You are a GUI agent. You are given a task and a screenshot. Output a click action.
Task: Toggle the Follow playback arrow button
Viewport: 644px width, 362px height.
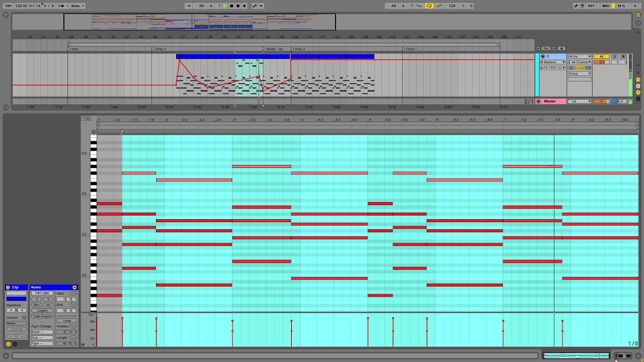[189, 6]
